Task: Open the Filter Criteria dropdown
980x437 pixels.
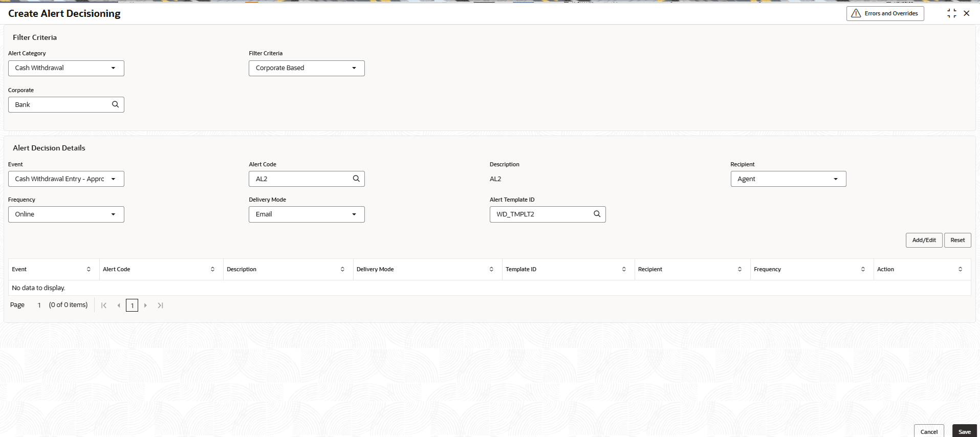Action: point(307,68)
